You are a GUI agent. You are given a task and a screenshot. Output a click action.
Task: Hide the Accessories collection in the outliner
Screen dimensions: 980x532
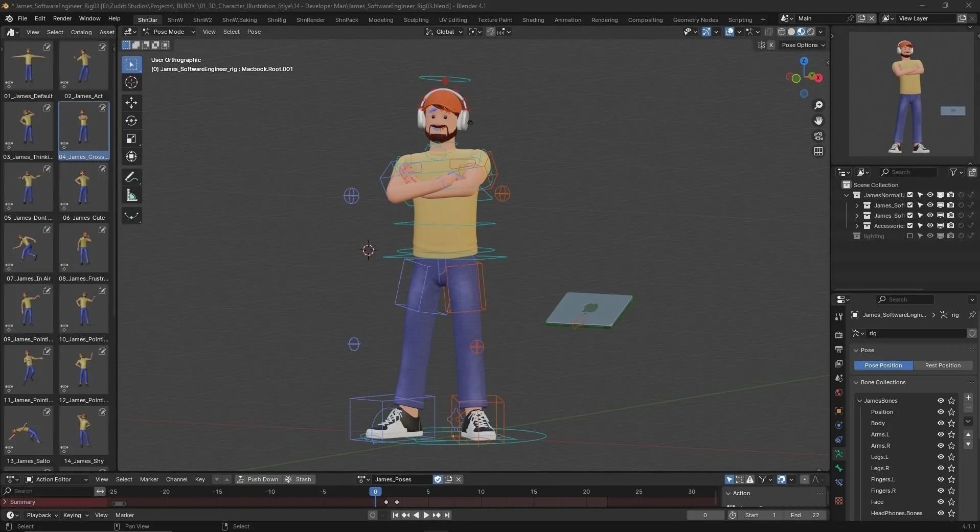point(930,225)
